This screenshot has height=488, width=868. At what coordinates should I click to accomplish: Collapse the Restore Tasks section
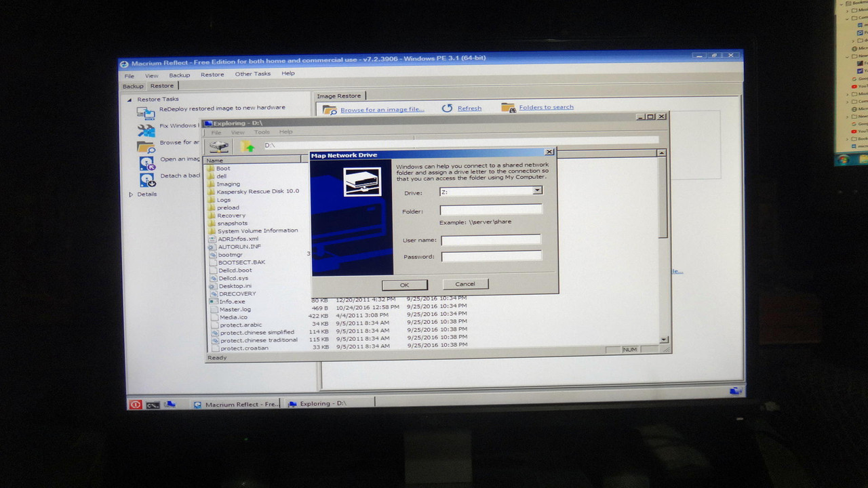pos(130,99)
